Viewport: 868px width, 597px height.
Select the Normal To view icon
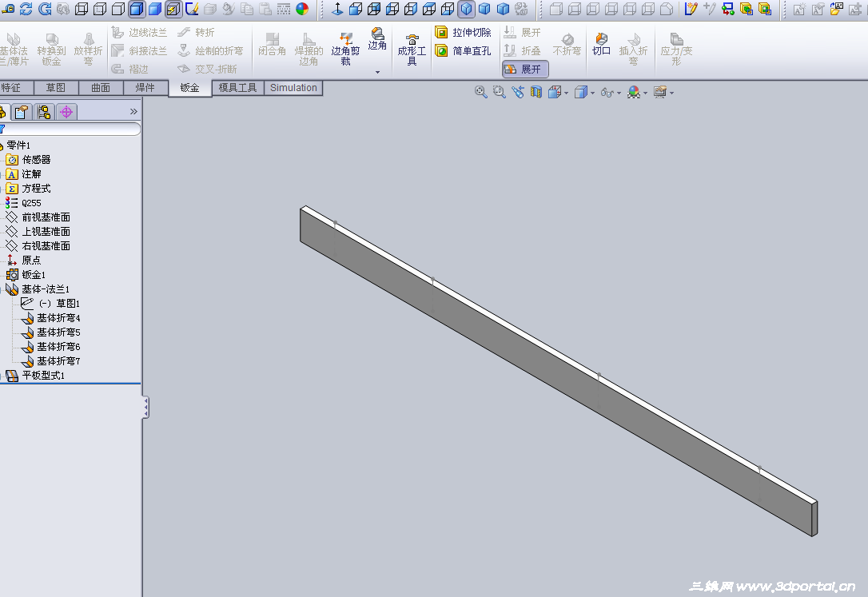pos(337,9)
